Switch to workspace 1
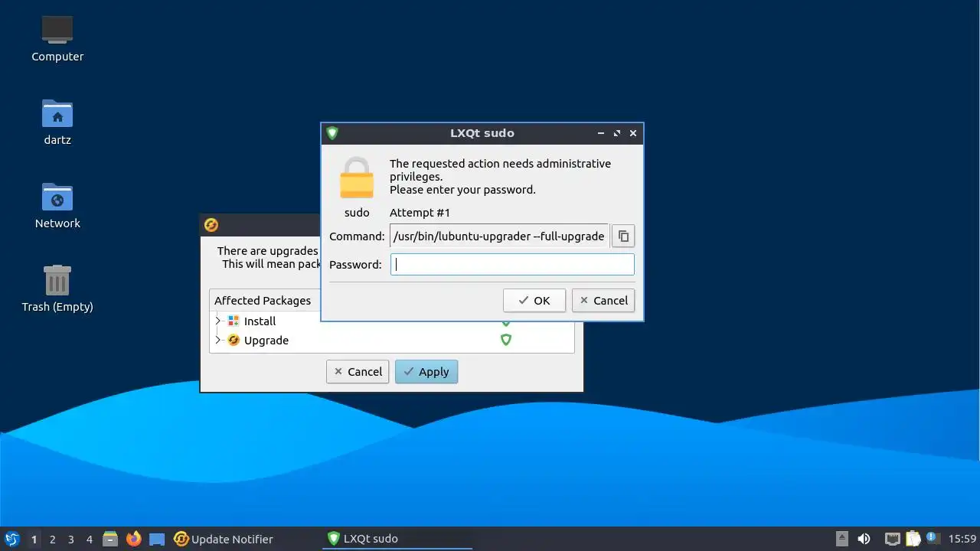Screen dimensions: 980x551 pyautogui.click(x=34, y=540)
